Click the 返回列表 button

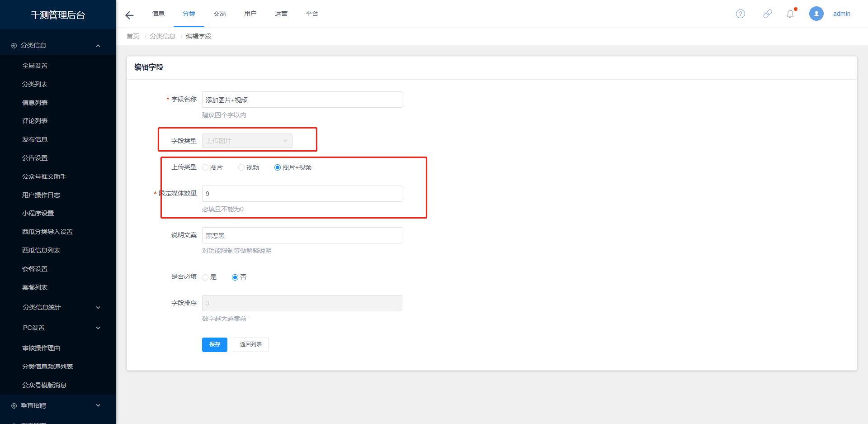click(x=251, y=345)
